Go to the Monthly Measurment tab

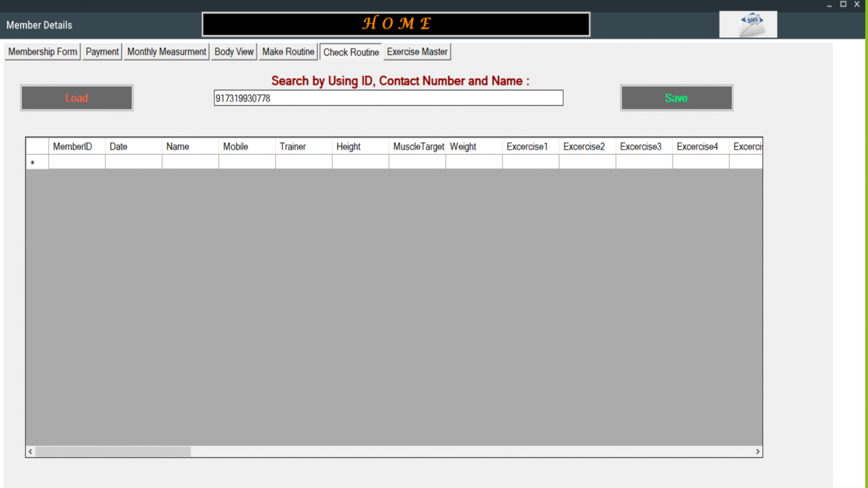pyautogui.click(x=167, y=52)
